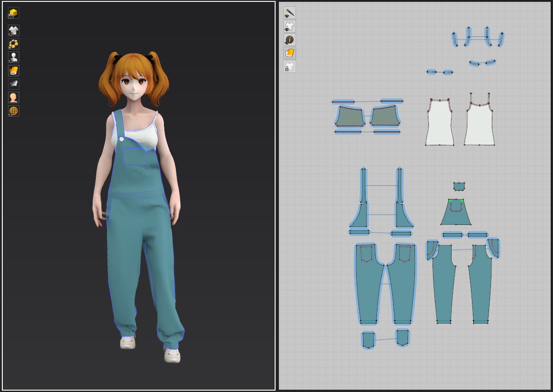Select the left gray-green bodice pattern piece

tap(350, 117)
